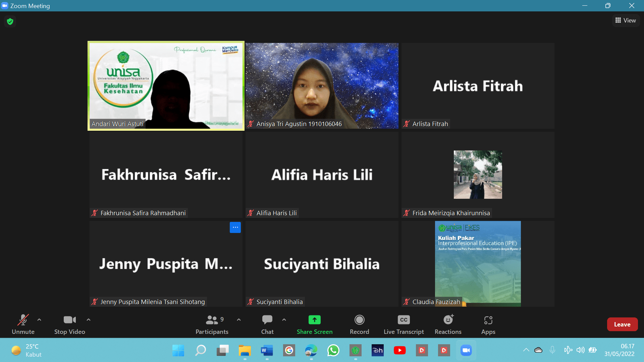Open the green Unisa app taskbar icon
Viewport: 644px width, 362px height.
tap(355, 351)
